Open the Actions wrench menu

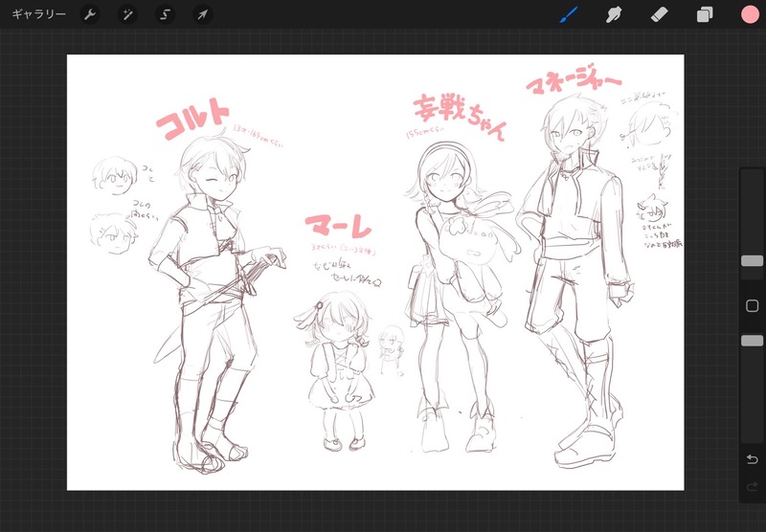coord(90,15)
